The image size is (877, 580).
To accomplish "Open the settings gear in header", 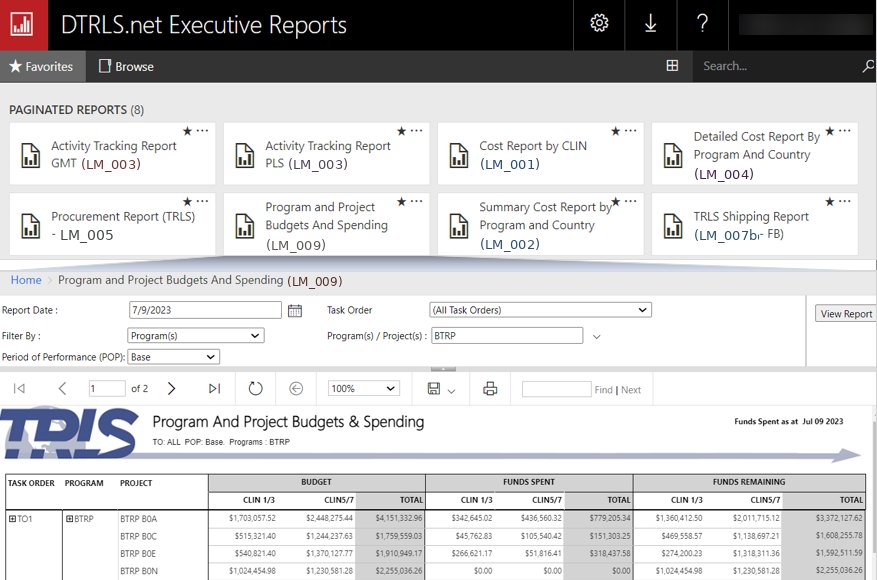I will pos(599,23).
